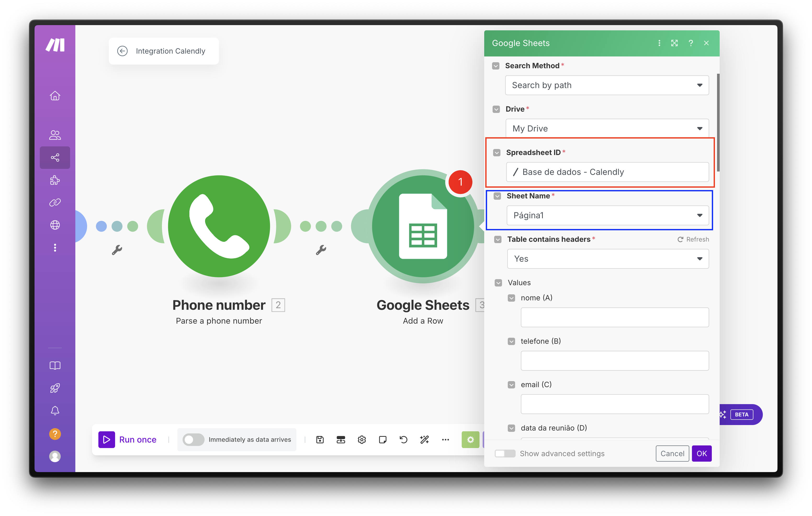Toggle the scheduling switch on

193,439
